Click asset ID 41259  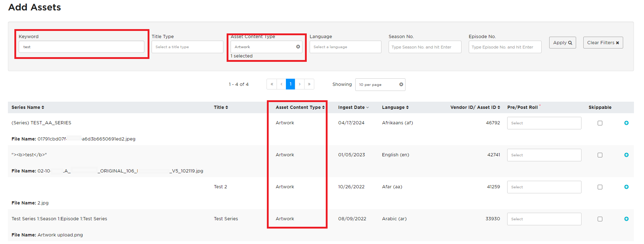494,187
